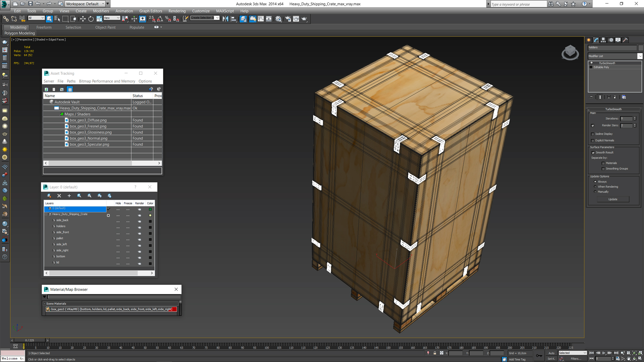This screenshot has height=362, width=644.
Task: Click the Heavy_Duty_Shipping_Crate layer color swatch
Action: (x=150, y=216)
